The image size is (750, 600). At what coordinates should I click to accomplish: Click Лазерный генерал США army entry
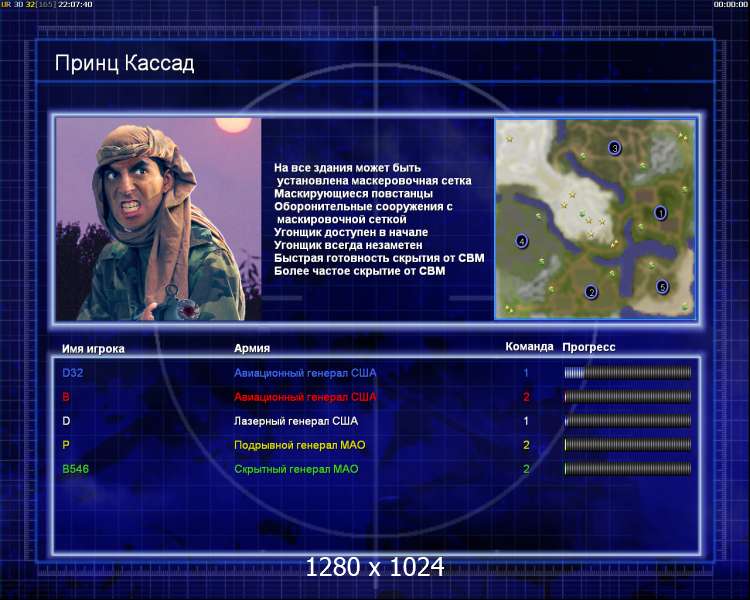click(296, 421)
